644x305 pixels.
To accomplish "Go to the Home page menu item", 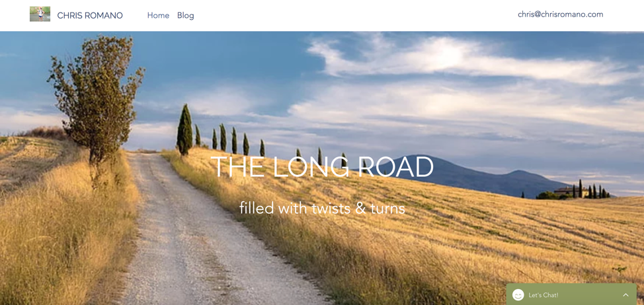I will pos(158,15).
